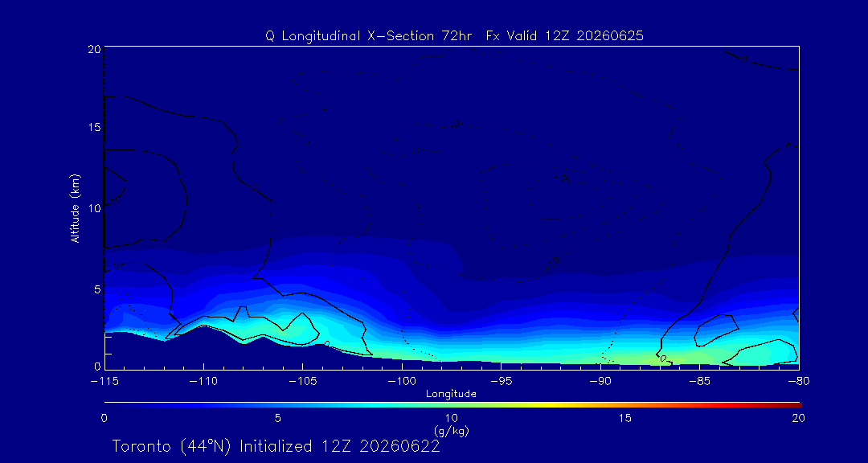Click the 10 contour label near left edge
The height and width of the screenshot is (463, 868).
116,199
